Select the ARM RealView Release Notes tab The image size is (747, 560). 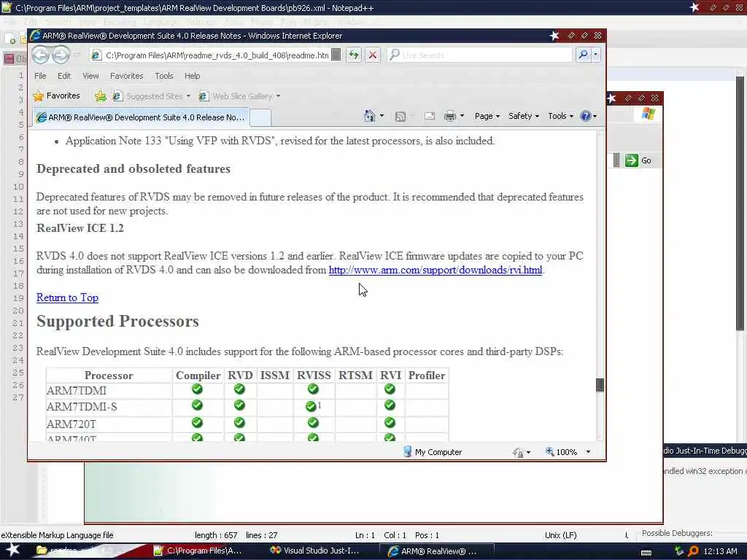pyautogui.click(x=141, y=117)
